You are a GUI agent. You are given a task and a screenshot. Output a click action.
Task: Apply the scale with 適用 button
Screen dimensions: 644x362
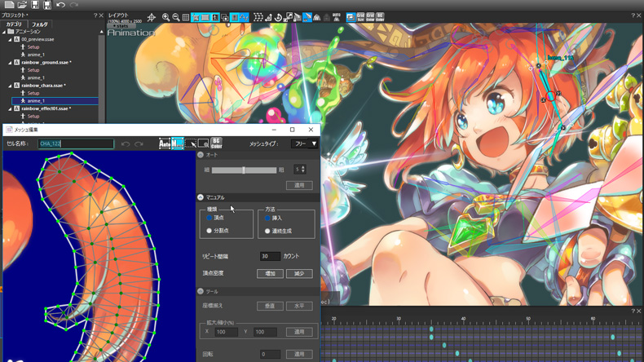click(299, 332)
